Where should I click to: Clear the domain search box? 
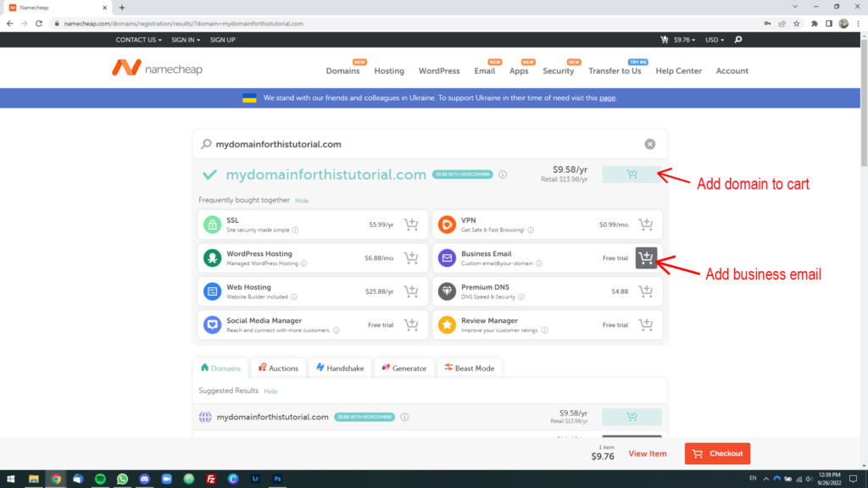point(650,144)
